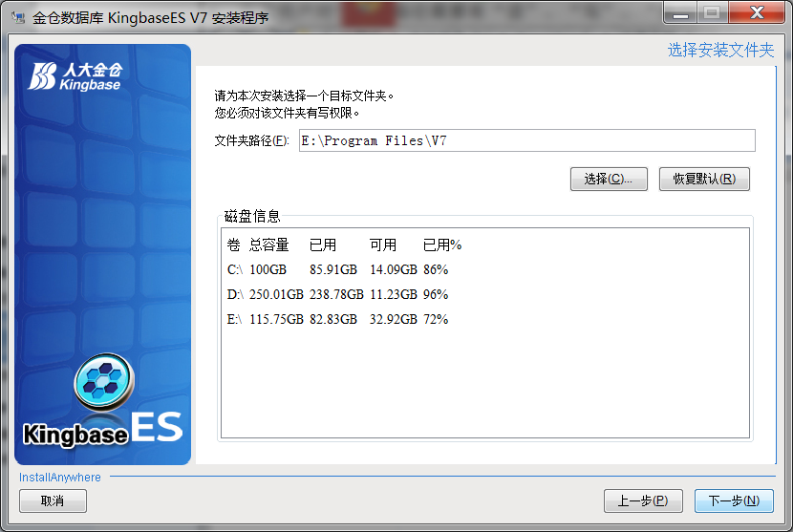Select the D:\ volume row

338,295
